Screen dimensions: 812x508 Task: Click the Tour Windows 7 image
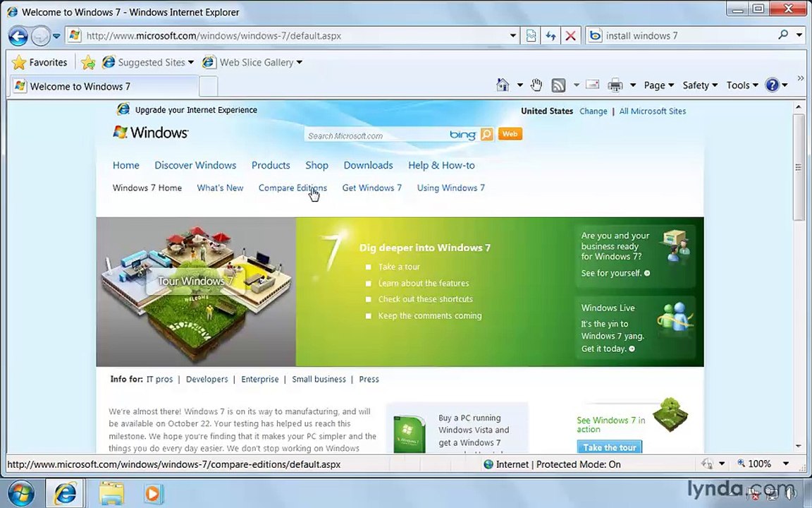[x=196, y=292]
